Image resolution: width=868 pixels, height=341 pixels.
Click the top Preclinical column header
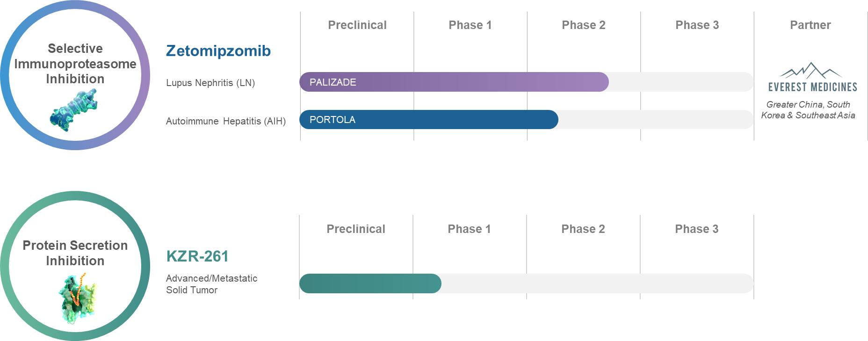[x=357, y=25]
